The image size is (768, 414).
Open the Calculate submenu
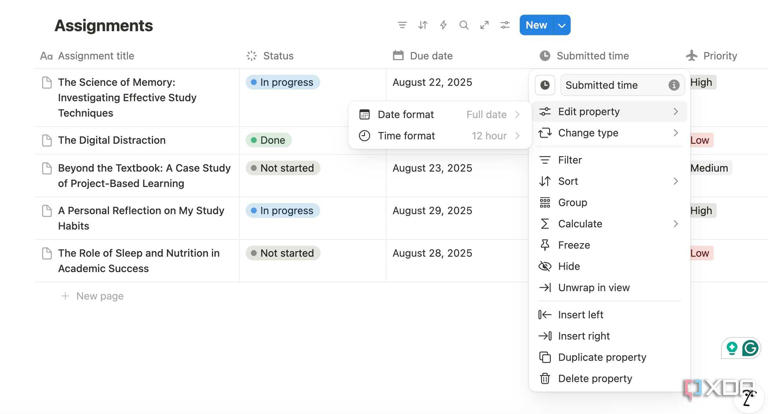tap(609, 224)
